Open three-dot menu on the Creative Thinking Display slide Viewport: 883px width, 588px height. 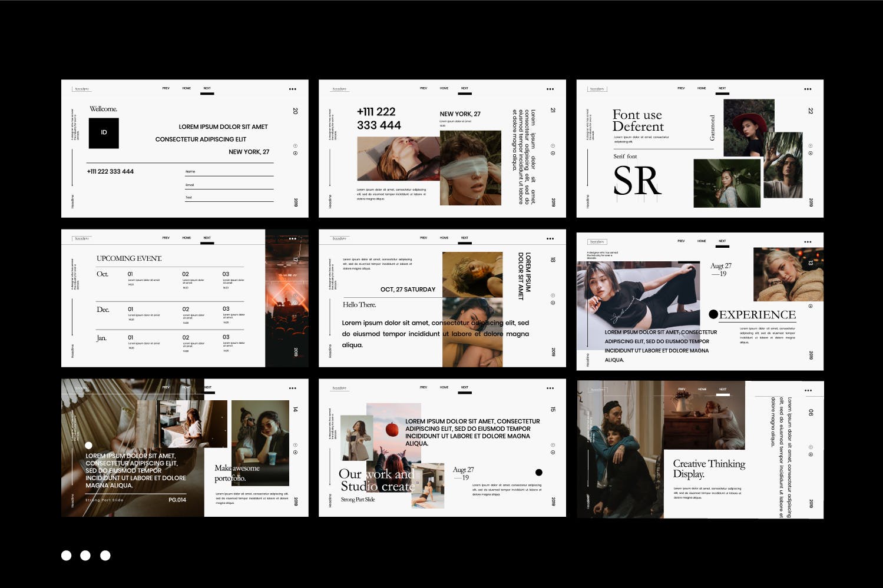[808, 391]
